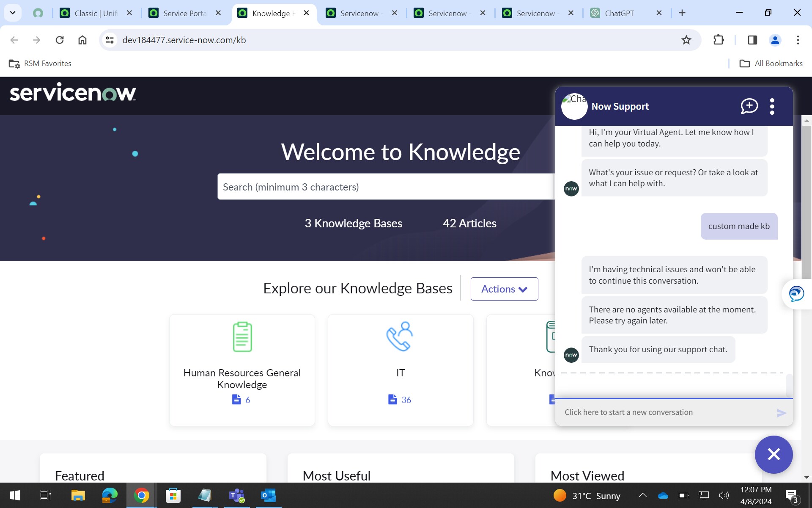
Task: Open Microsoft Teams from taskbar
Action: point(236,495)
